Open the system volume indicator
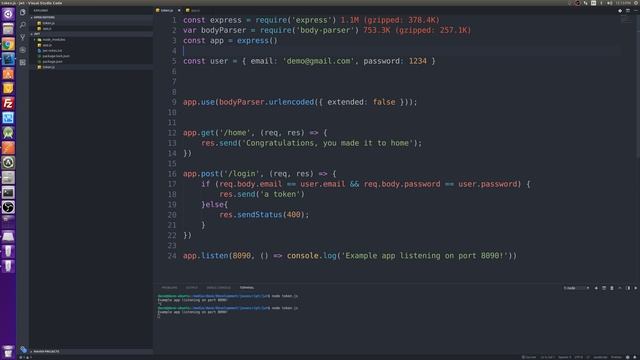This screenshot has height=360, width=640. coord(609,3)
